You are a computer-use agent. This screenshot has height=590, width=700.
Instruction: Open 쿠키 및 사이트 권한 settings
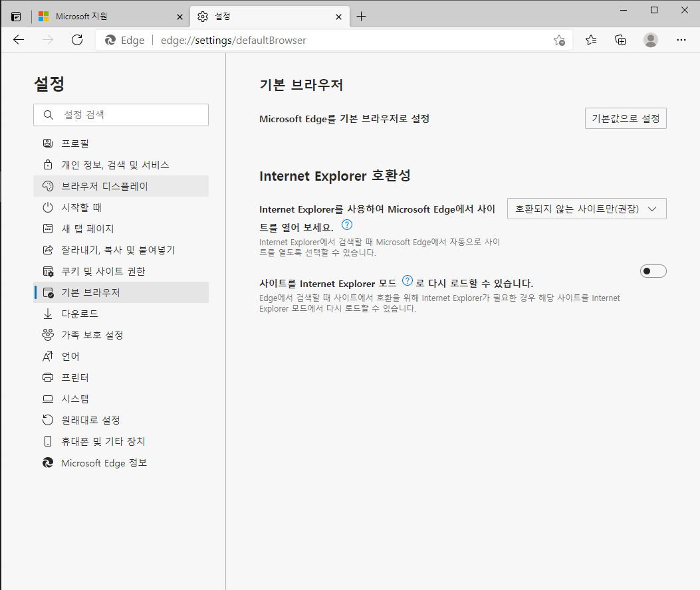pyautogui.click(x=121, y=271)
